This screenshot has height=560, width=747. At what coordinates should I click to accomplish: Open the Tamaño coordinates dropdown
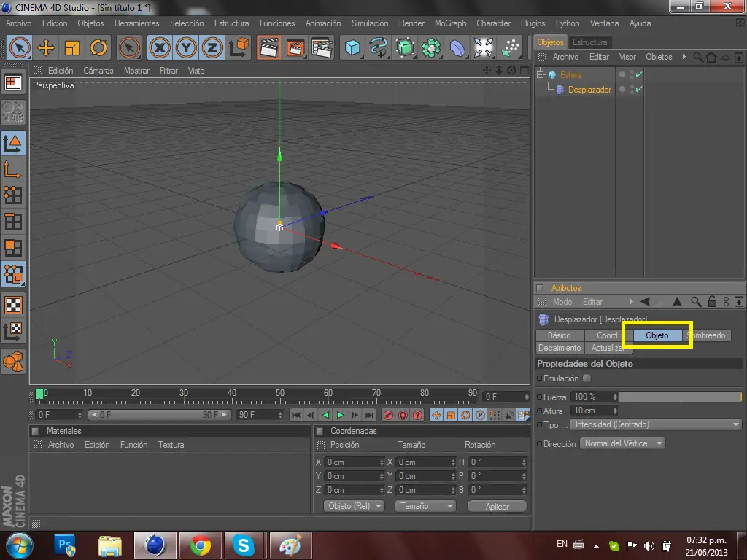tap(425, 506)
